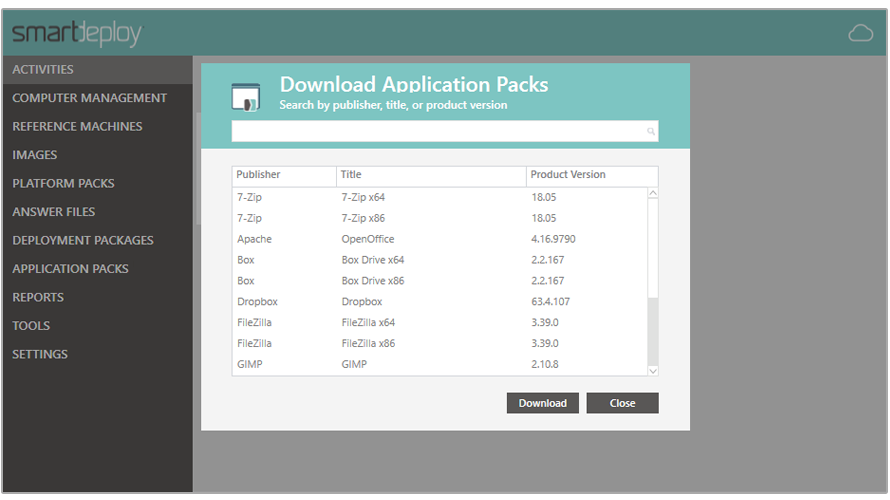Sort by Publisher column header
The image size is (890, 500).
click(284, 175)
